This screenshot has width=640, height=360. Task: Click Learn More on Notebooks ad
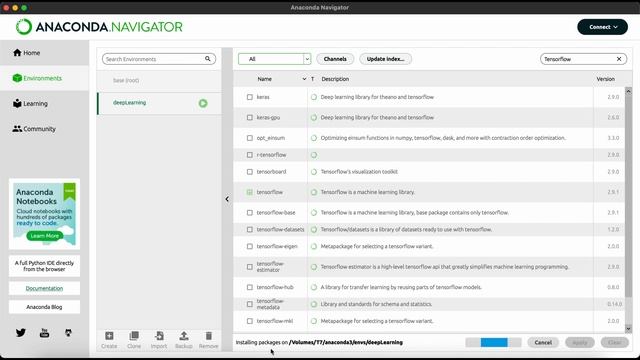coord(44,236)
